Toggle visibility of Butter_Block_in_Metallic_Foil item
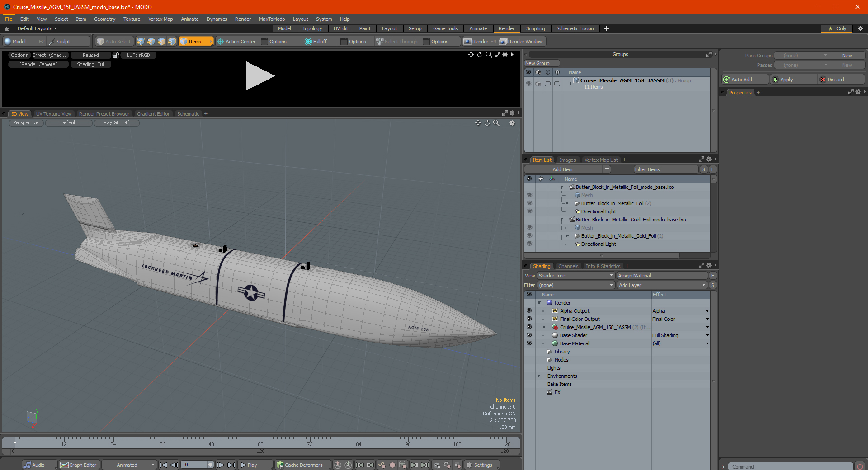The height and width of the screenshot is (470, 868). point(529,203)
